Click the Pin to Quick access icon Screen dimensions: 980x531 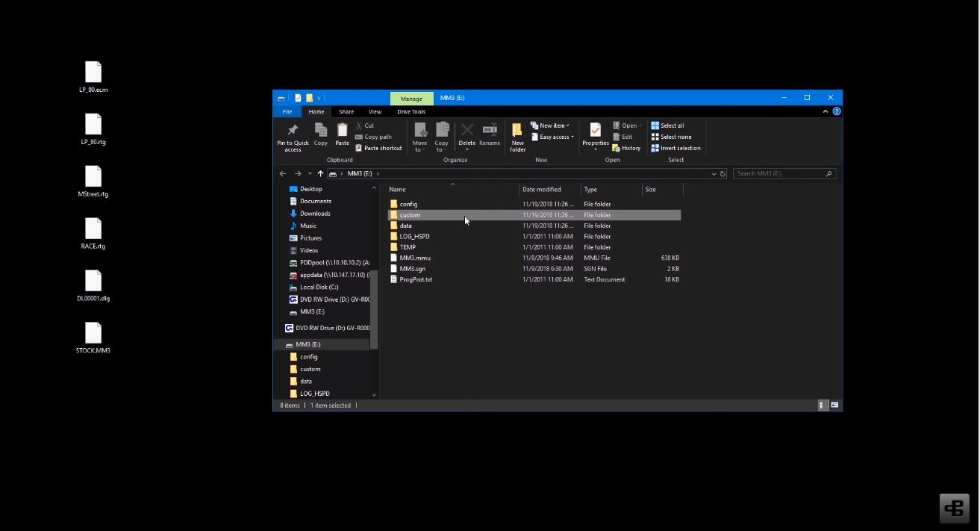[293, 131]
